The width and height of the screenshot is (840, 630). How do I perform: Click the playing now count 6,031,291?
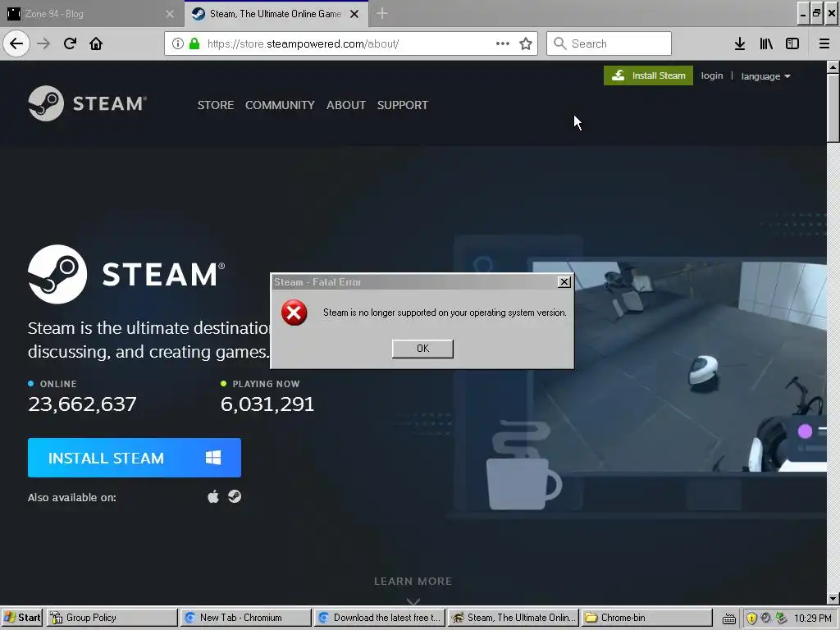267,404
